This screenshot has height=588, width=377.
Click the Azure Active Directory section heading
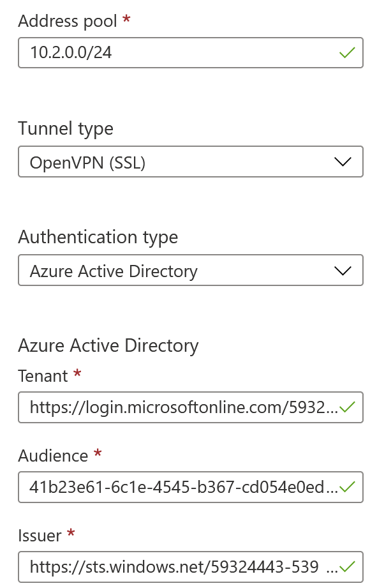pyautogui.click(x=108, y=346)
